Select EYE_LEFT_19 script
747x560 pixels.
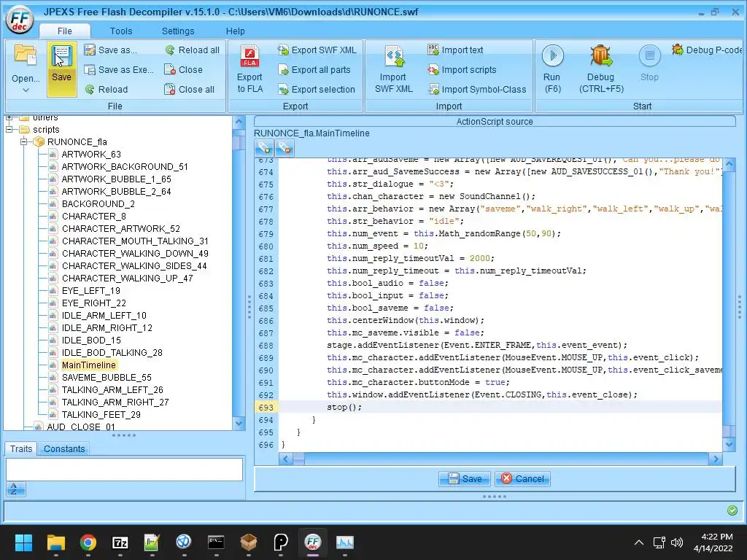90,290
